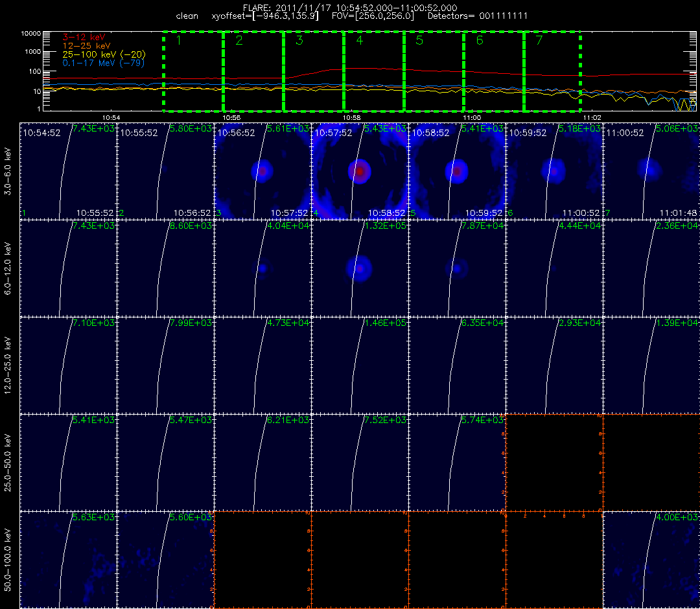Click the '8.60E+03' count value
Image resolution: width=700 pixels, height=609 pixels.
point(191,225)
